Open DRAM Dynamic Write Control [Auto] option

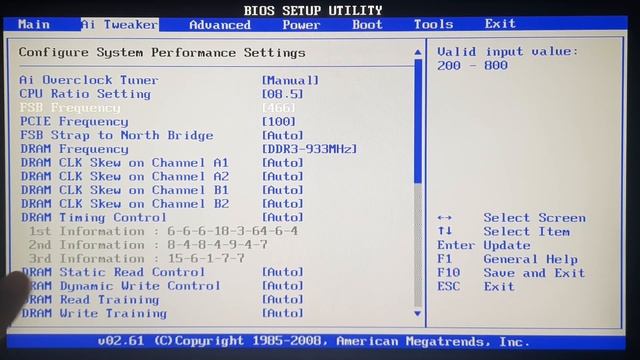coord(282,286)
